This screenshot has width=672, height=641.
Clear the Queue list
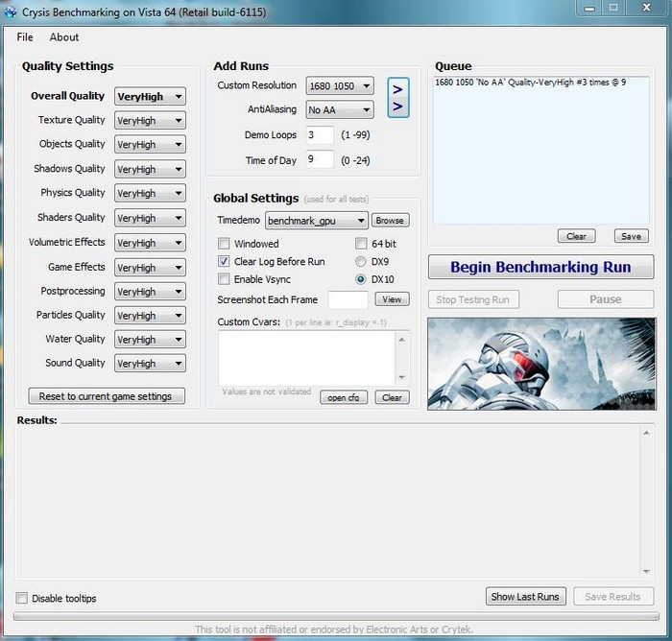(576, 236)
